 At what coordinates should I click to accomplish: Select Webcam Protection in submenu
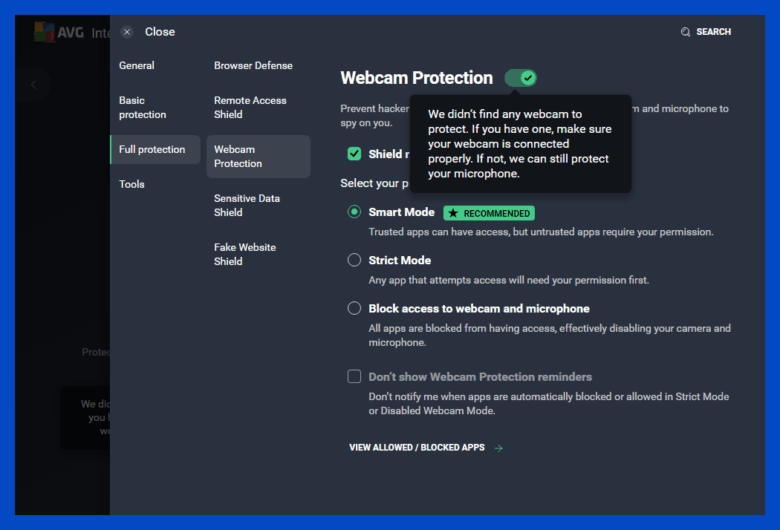point(258,156)
